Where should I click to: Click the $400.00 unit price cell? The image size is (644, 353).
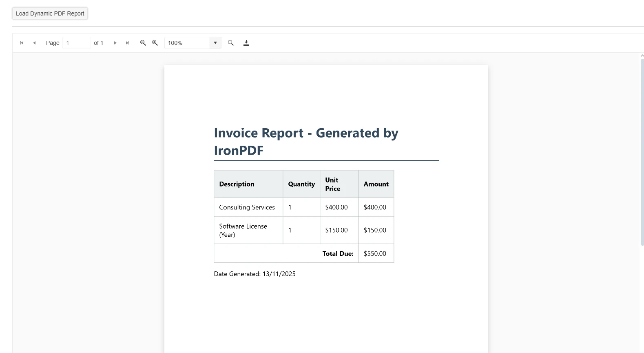pyautogui.click(x=339, y=207)
